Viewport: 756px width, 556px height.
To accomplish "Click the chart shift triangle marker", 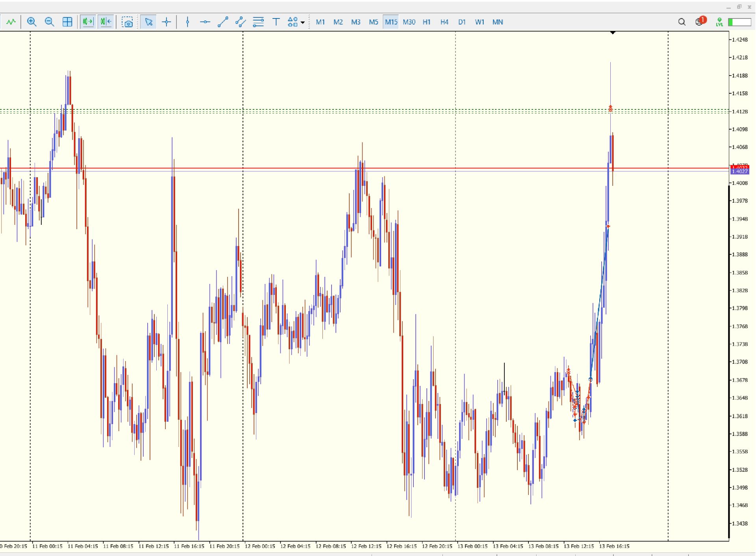I will [613, 33].
